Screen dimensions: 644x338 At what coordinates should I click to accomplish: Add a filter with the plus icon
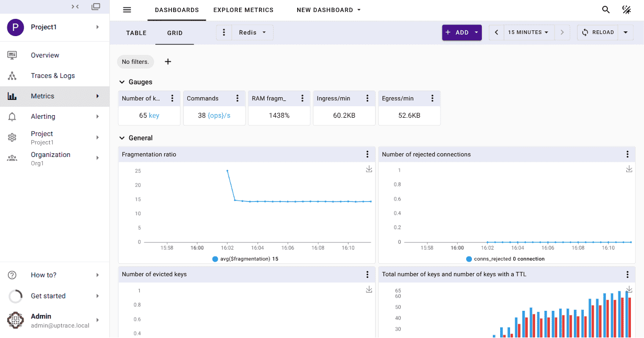(168, 62)
